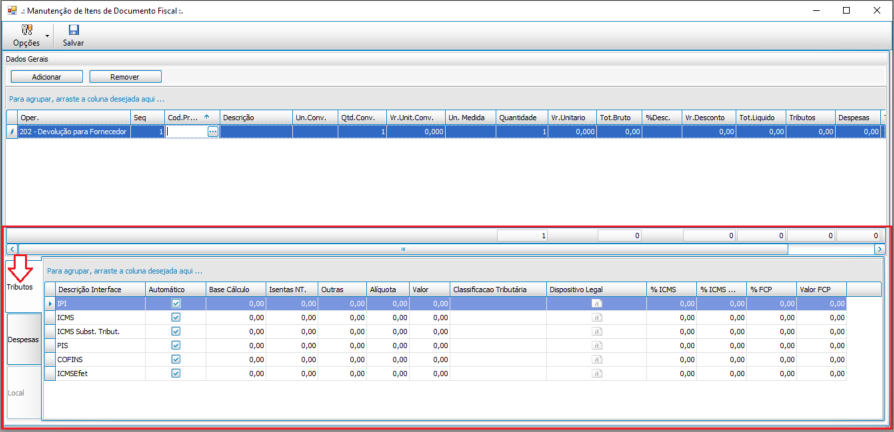Open Dispositivo Legal icon for IPI row
Image resolution: width=894 pixels, height=432 pixels.
click(596, 304)
